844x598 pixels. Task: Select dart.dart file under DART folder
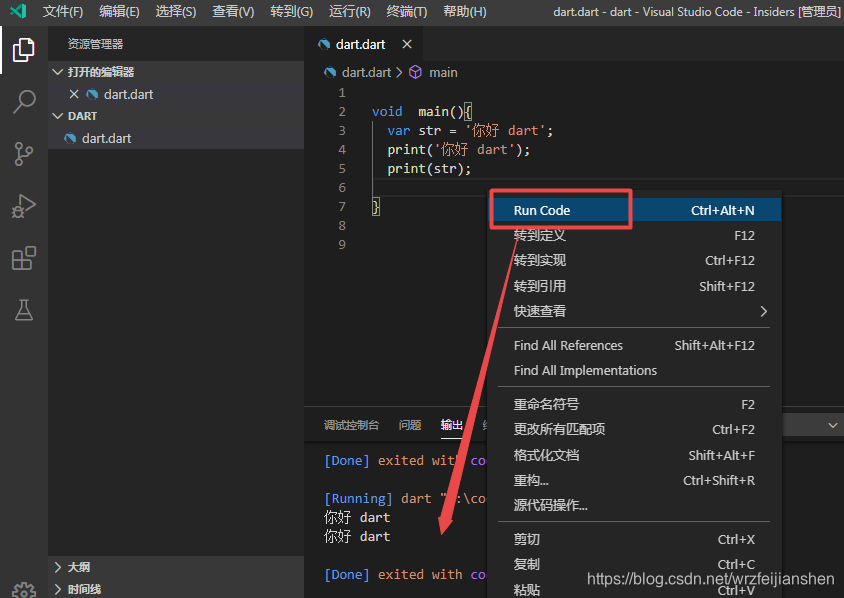(x=175, y=138)
